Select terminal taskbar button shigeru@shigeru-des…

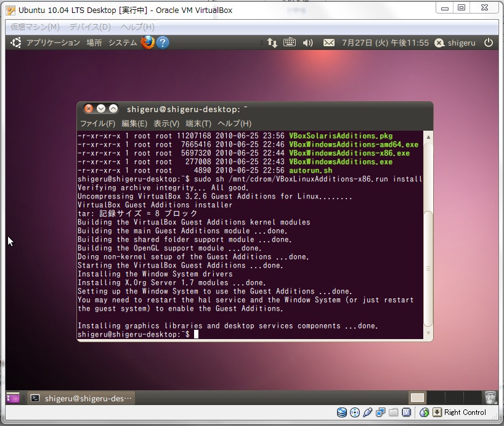81,398
